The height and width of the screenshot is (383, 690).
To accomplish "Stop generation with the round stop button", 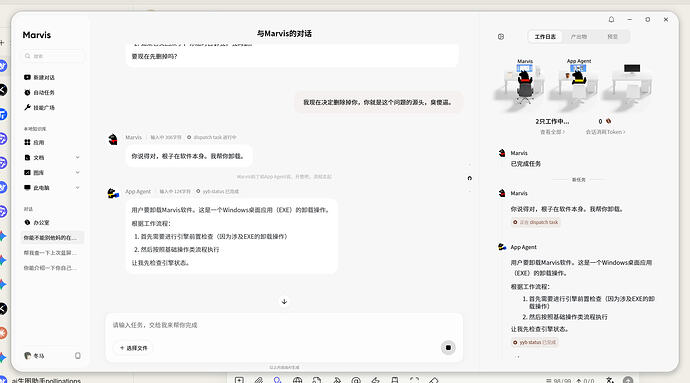I will point(448,348).
